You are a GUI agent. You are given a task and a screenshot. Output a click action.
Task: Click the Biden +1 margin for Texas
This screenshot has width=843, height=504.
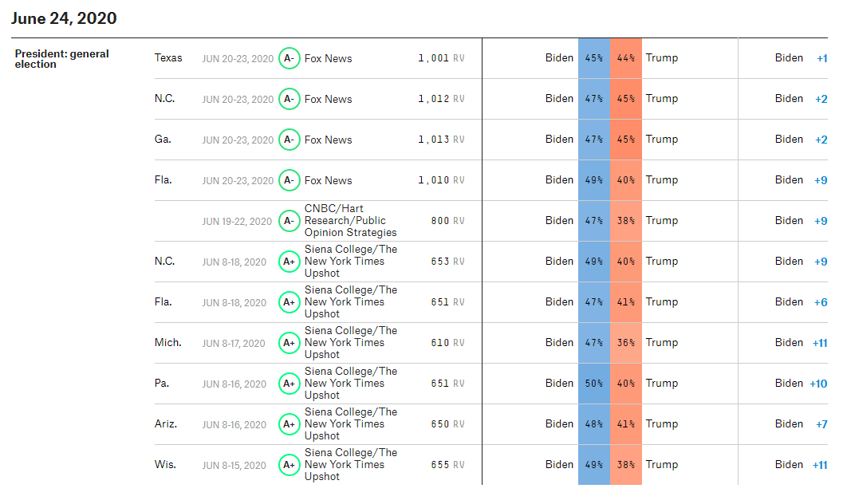pos(801,58)
